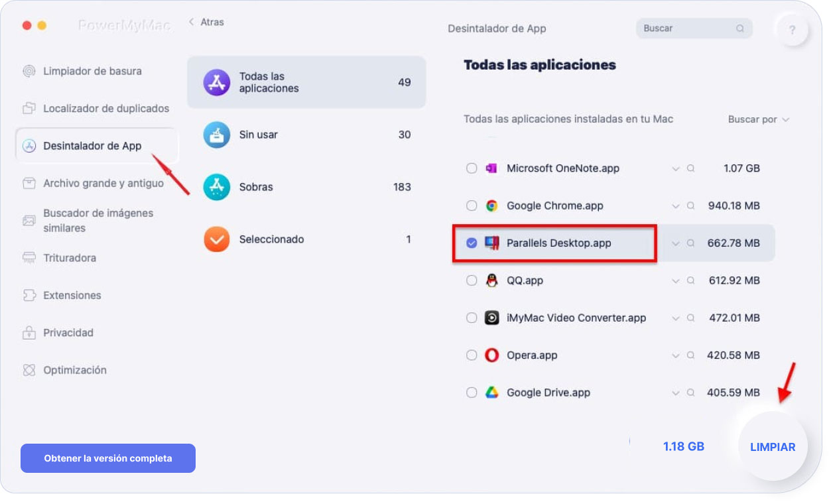The width and height of the screenshot is (831, 504).
Task: Click the Extensiones puzzle icon
Action: click(29, 295)
